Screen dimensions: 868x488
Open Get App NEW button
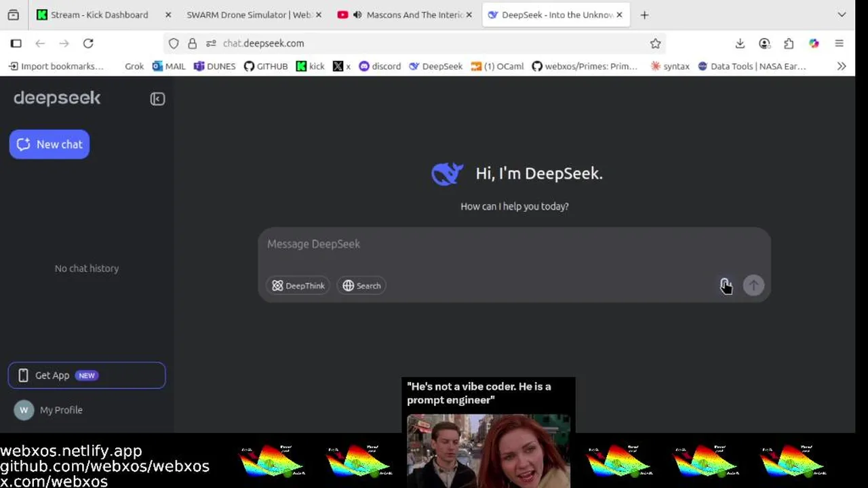(87, 375)
